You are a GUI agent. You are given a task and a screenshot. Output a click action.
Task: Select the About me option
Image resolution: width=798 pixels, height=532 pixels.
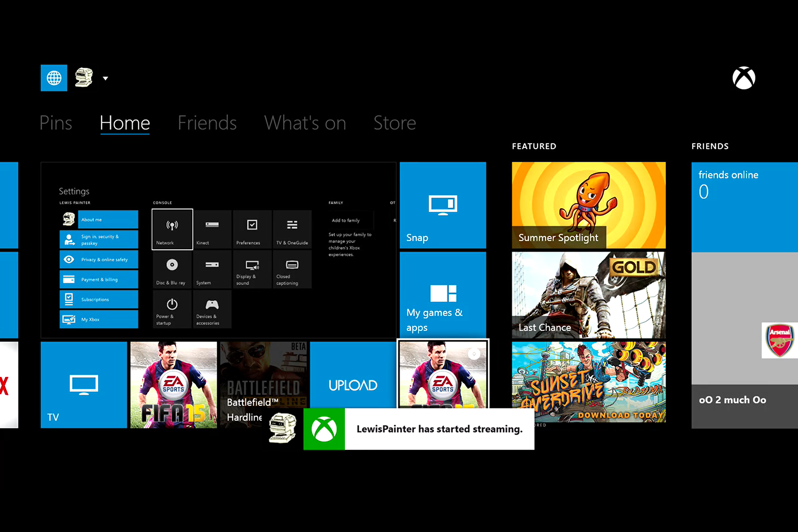tap(108, 219)
